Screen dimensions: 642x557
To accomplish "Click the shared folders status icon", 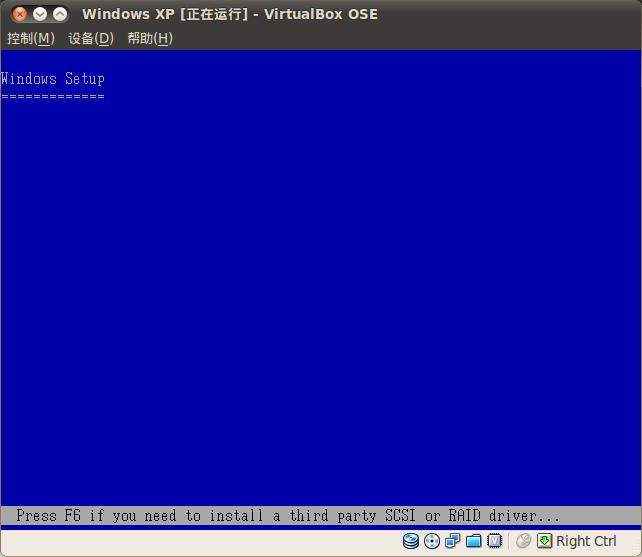I will click(474, 541).
